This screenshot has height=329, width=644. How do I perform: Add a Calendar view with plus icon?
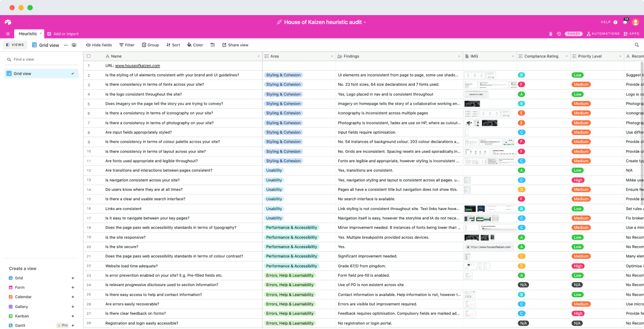(x=73, y=297)
